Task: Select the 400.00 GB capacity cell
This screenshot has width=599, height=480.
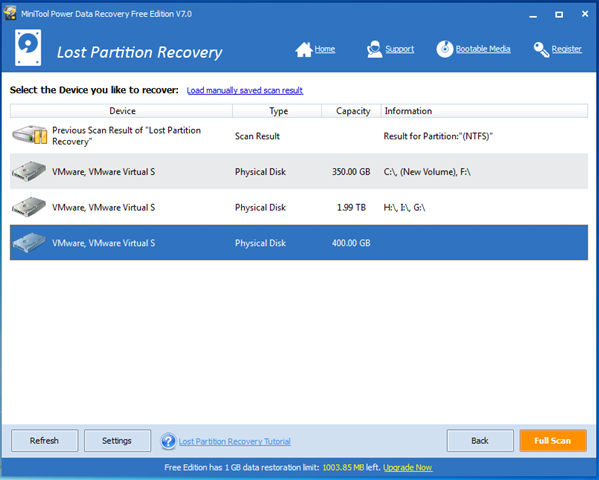Action: 351,243
